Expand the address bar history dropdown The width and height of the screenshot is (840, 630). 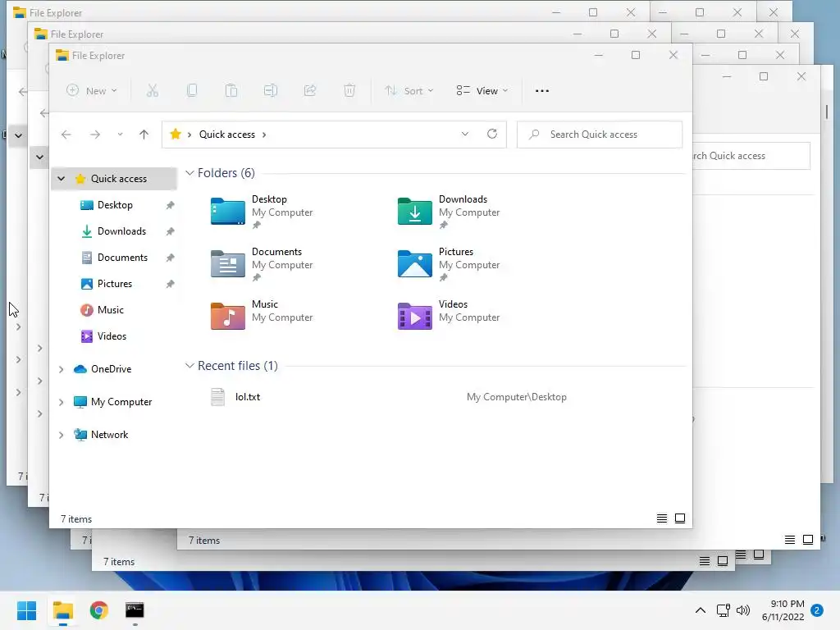[465, 134]
